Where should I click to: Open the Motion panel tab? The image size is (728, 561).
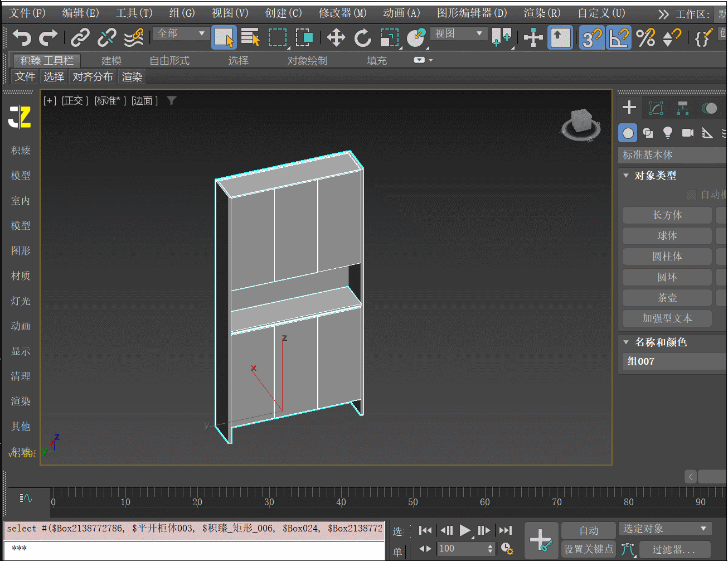click(709, 108)
